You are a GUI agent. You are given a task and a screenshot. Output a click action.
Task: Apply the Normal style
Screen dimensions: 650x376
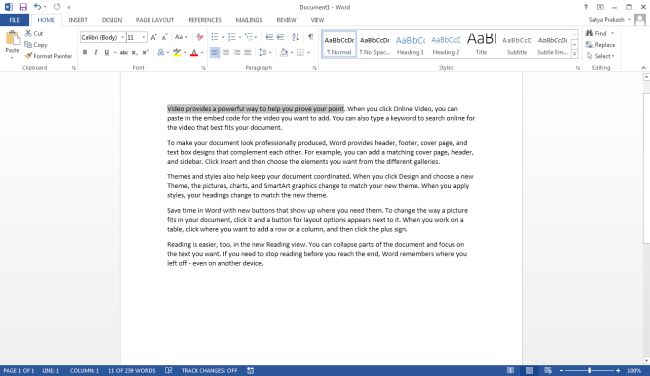tap(339, 44)
